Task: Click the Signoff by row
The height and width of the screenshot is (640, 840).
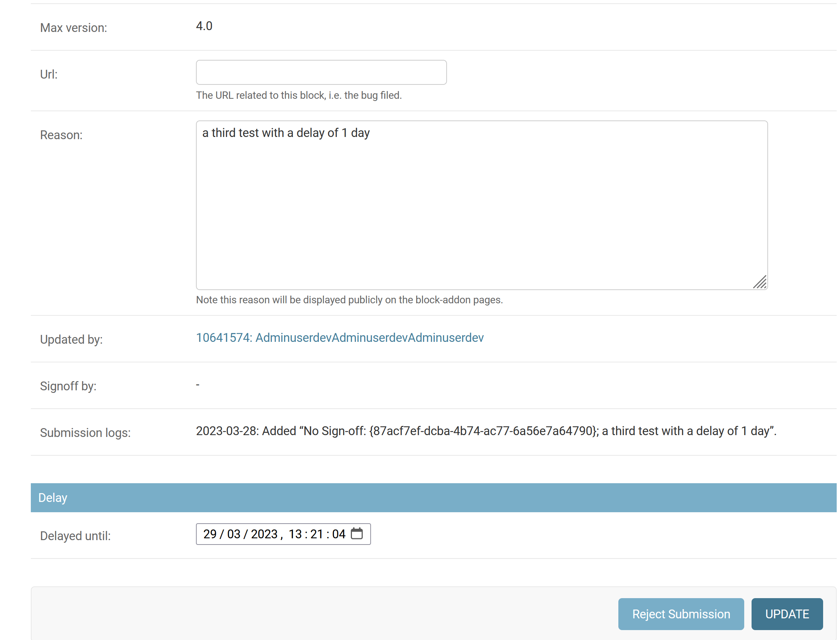Action: [68, 386]
